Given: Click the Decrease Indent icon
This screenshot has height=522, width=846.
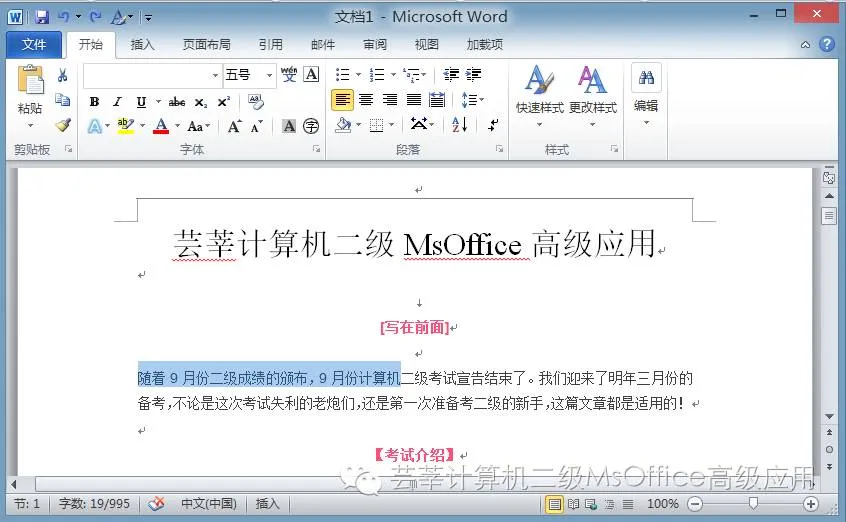Looking at the screenshot, I should click(451, 74).
